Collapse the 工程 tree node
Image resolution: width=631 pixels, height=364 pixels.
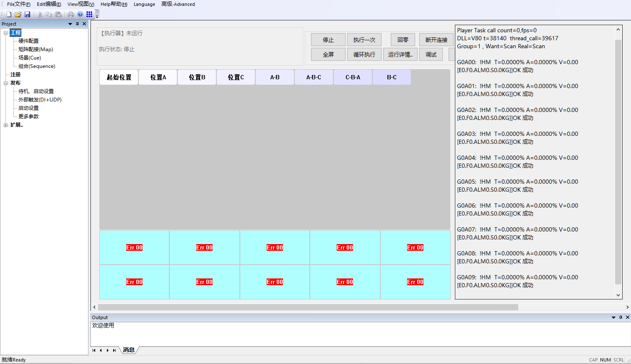pyautogui.click(x=6, y=33)
